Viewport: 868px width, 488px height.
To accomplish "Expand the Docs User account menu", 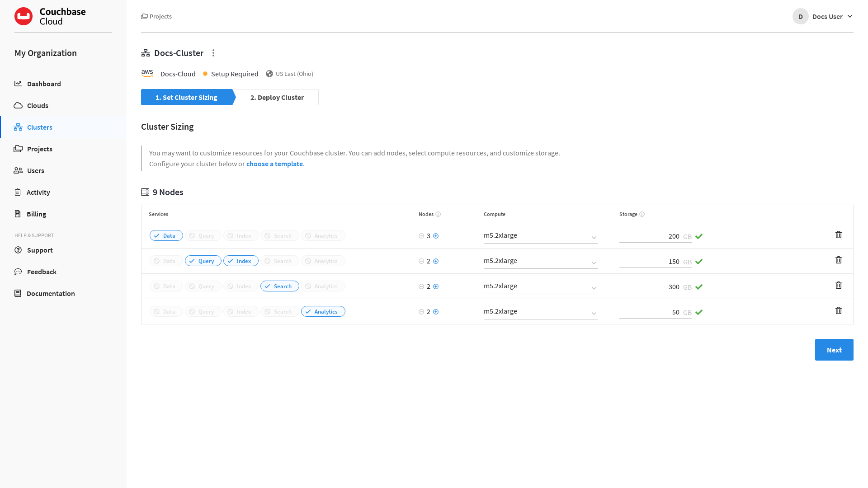I will (823, 16).
